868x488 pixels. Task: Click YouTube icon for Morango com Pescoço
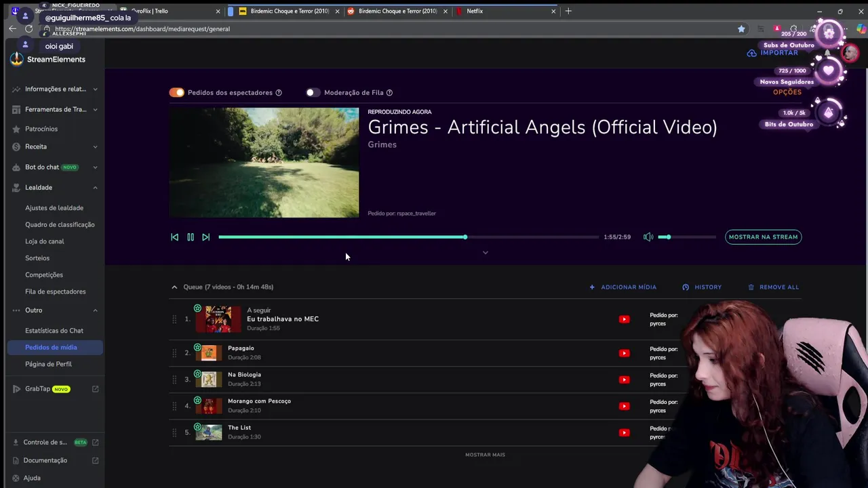[x=624, y=406]
